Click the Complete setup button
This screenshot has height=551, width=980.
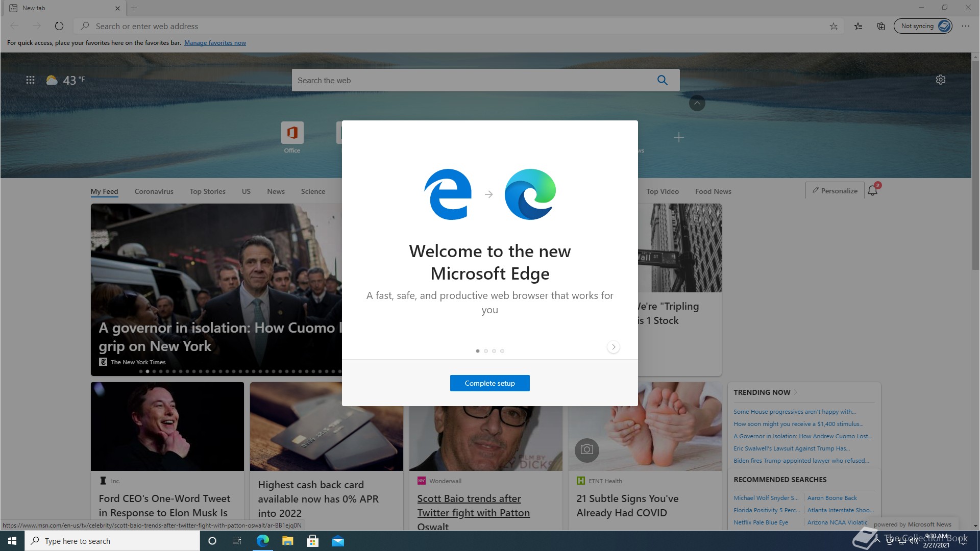[490, 383]
